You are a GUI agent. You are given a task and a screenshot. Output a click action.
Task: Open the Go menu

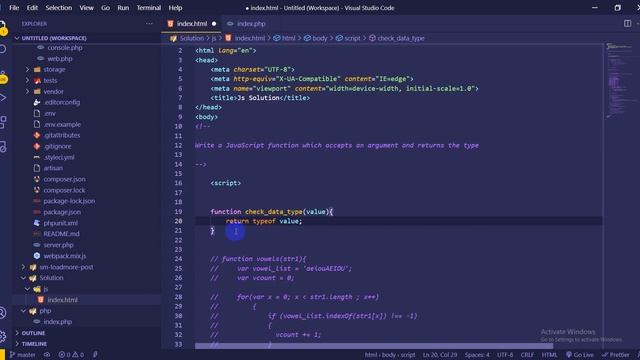[105, 8]
